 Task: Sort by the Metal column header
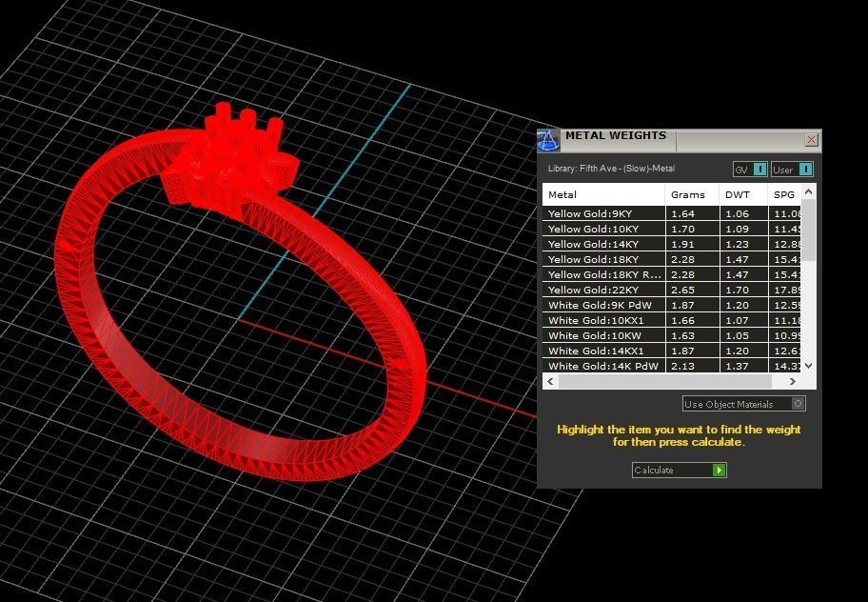tap(603, 194)
